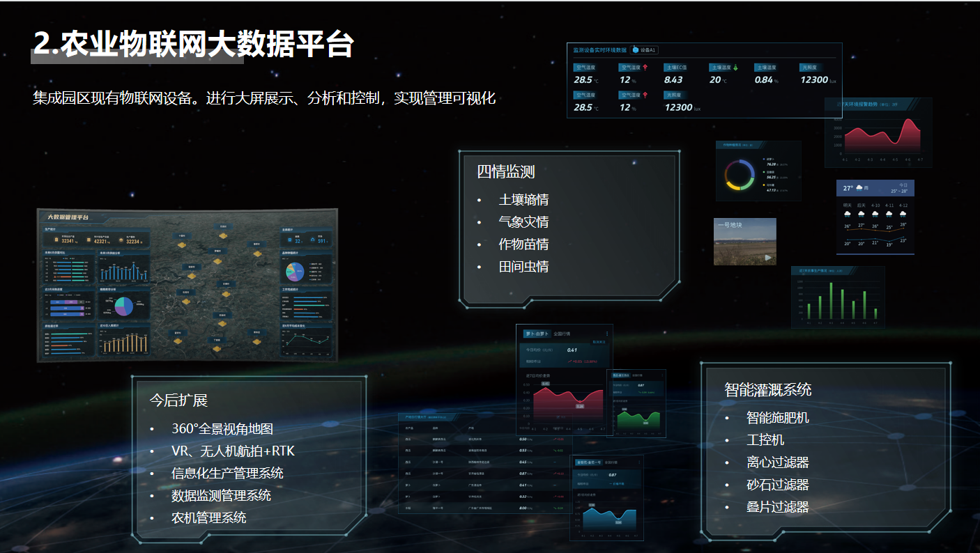The width and height of the screenshot is (980, 553).
Task: Click the slide title 2.农业物联网大数据平台
Action: click(194, 43)
